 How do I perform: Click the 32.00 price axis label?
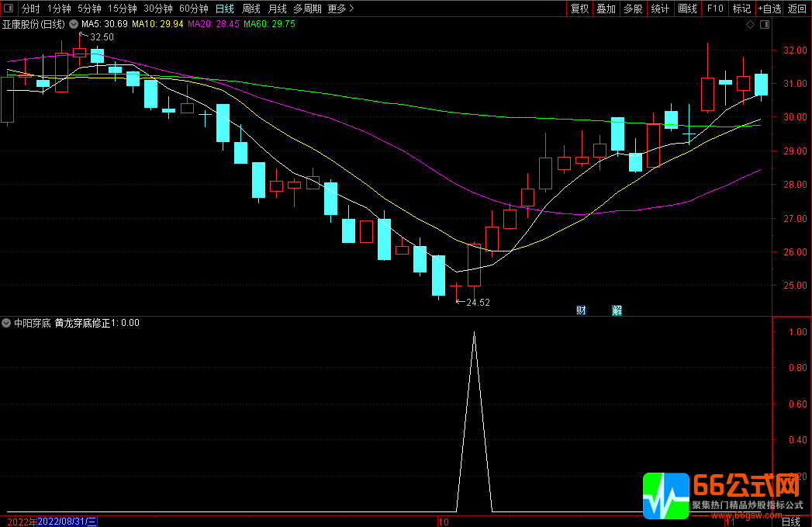tap(795, 50)
